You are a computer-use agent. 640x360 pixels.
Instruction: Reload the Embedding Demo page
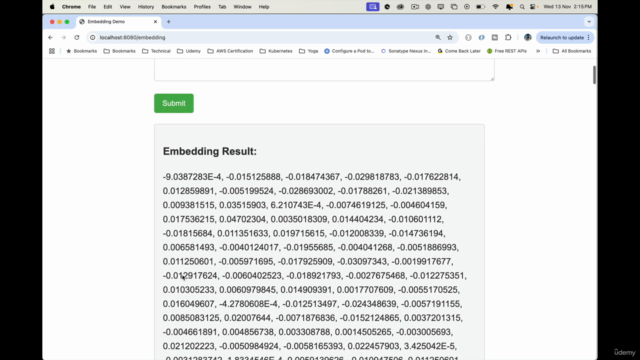pos(77,38)
